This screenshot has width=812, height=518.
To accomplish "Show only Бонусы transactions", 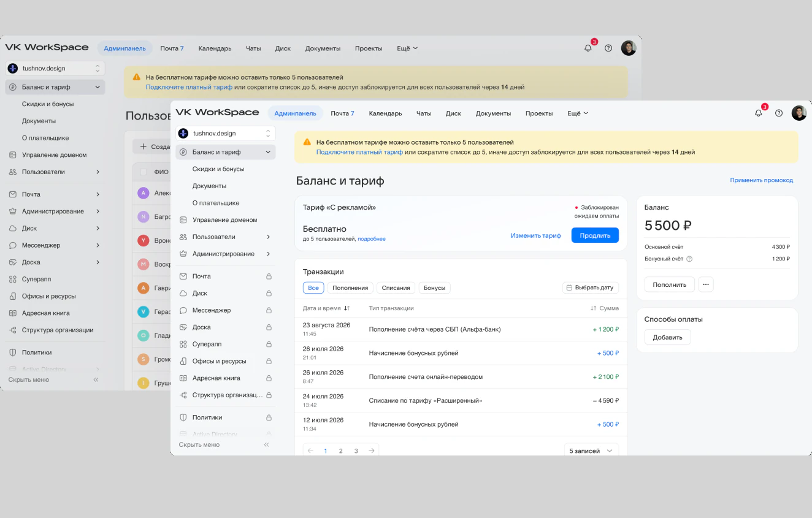I will coord(435,288).
